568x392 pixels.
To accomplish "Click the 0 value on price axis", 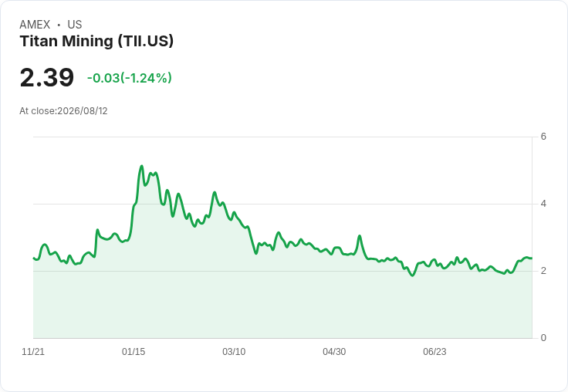I will click(543, 338).
